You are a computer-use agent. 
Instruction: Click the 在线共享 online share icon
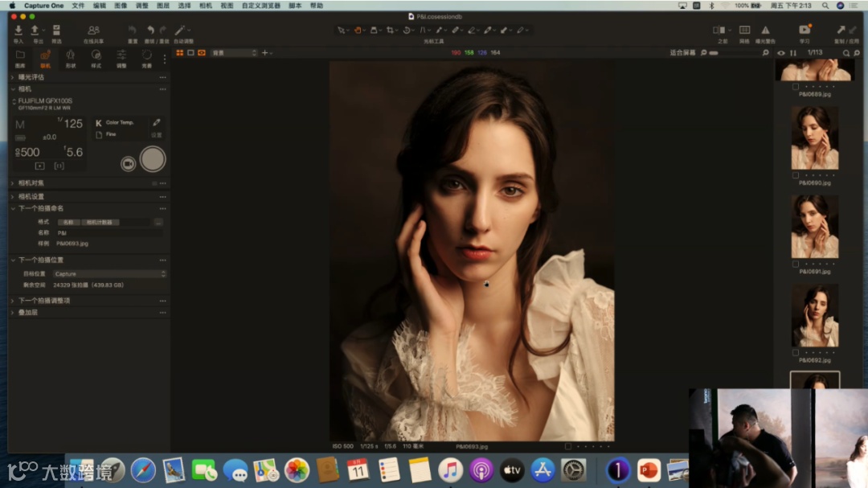(93, 31)
